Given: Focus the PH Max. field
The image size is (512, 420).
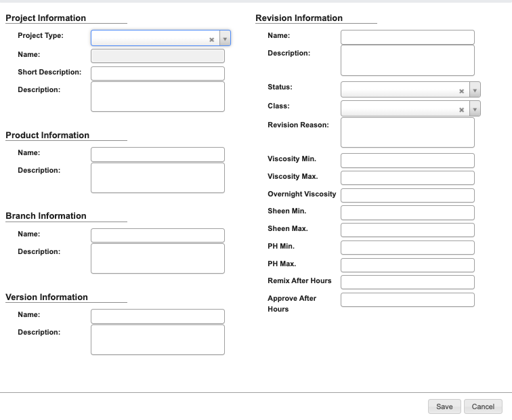Looking at the screenshot, I should (x=408, y=265).
